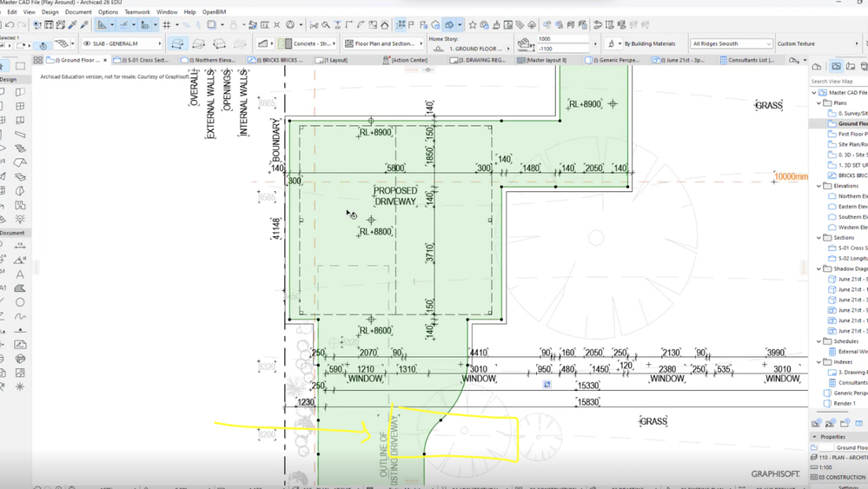Viewport: 868px width, 489px height.
Task: Toggle the ruler angle drafting aid
Action: click(x=102, y=25)
